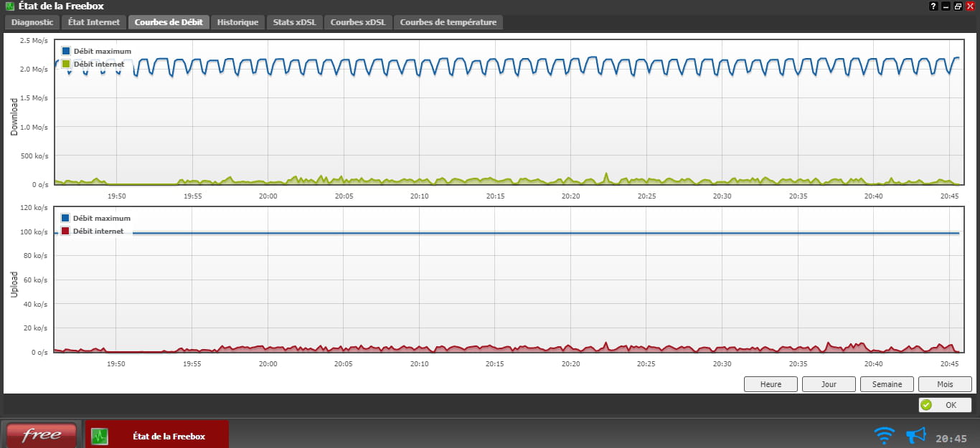Image resolution: width=980 pixels, height=448 pixels.
Task: Click '20:45' under the Upload chart
Action: coord(949,363)
